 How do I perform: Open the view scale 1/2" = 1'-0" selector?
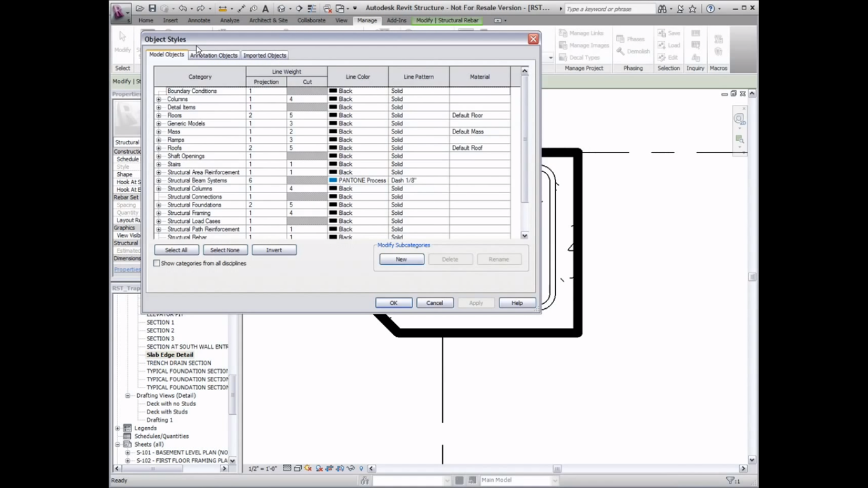point(262,468)
